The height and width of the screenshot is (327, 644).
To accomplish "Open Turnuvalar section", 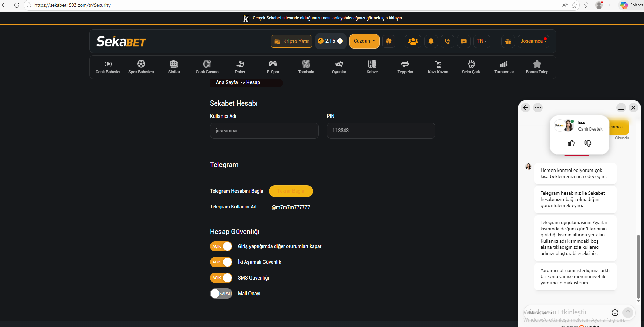I will pyautogui.click(x=504, y=67).
